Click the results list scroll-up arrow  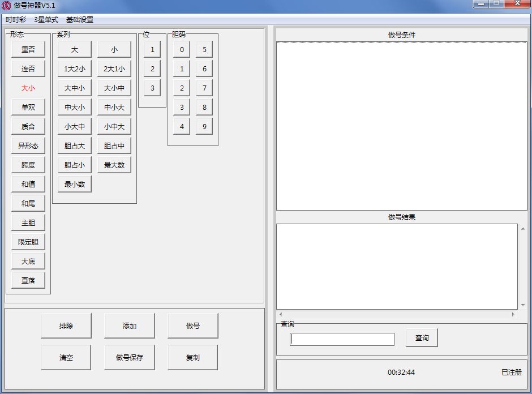click(522, 229)
